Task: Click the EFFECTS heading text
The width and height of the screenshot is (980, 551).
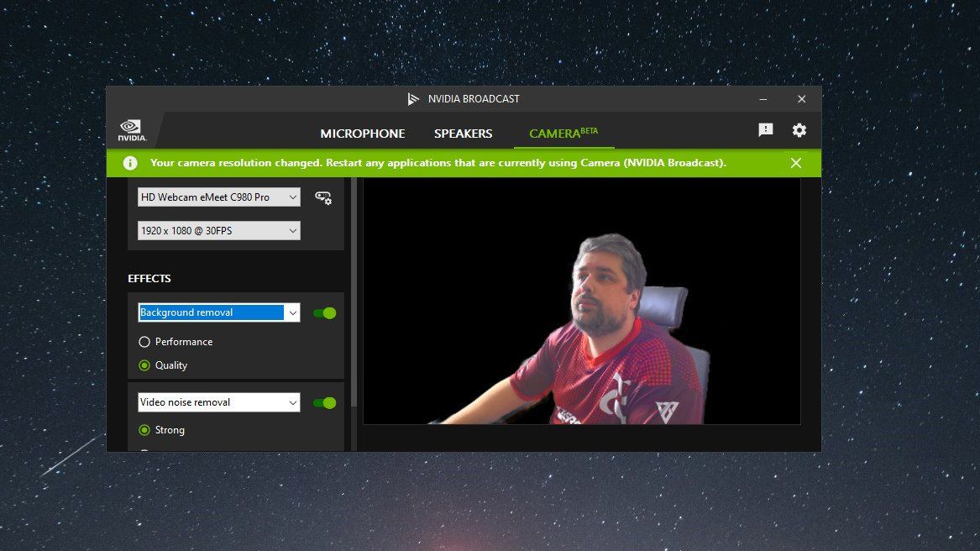Action: click(x=149, y=278)
